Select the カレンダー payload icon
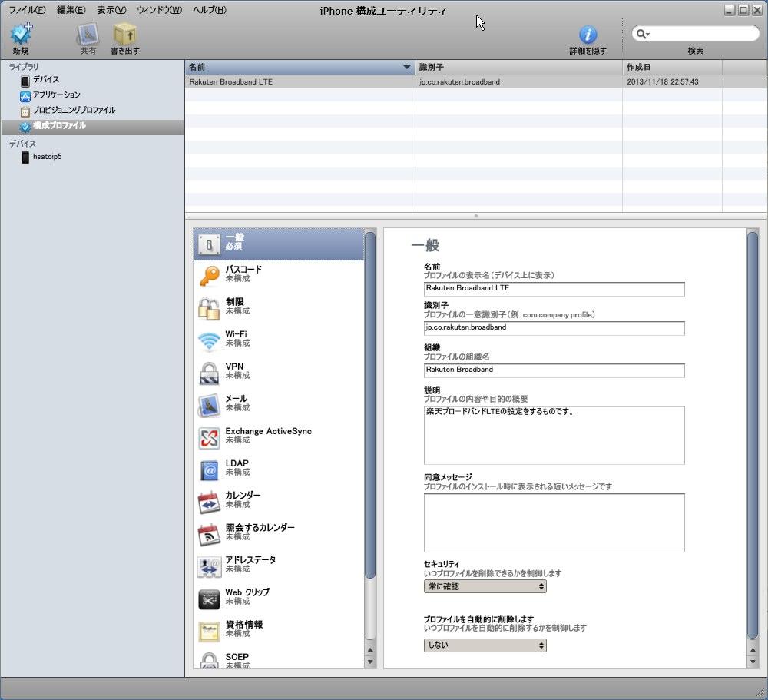 [x=209, y=503]
